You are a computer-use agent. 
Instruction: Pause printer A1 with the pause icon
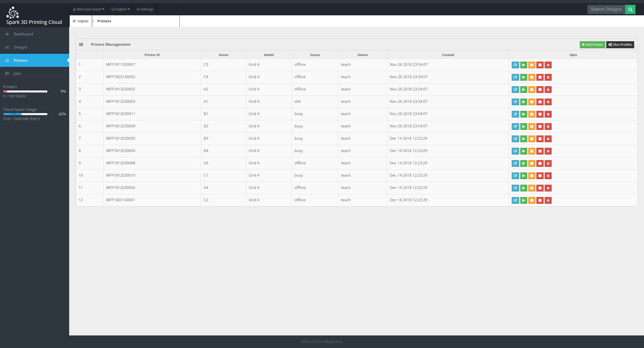click(532, 102)
